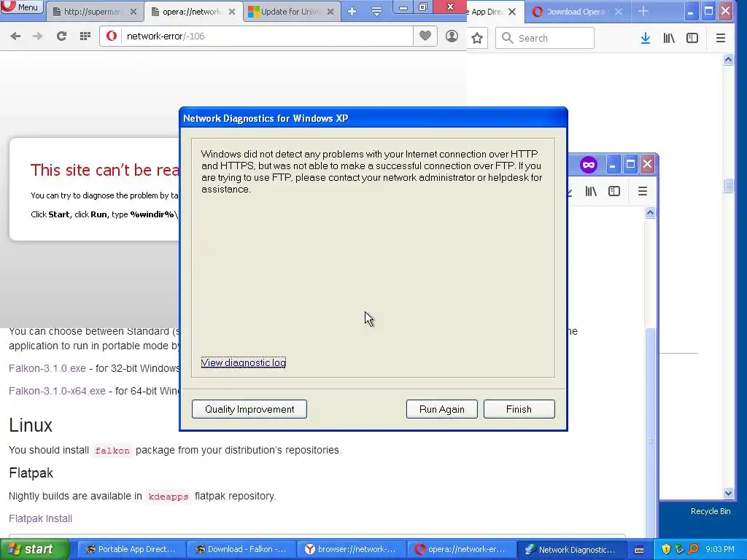This screenshot has height=560, width=747.
Task: Open Firefox hamburger menu in top toolbar
Action: pos(720,38)
